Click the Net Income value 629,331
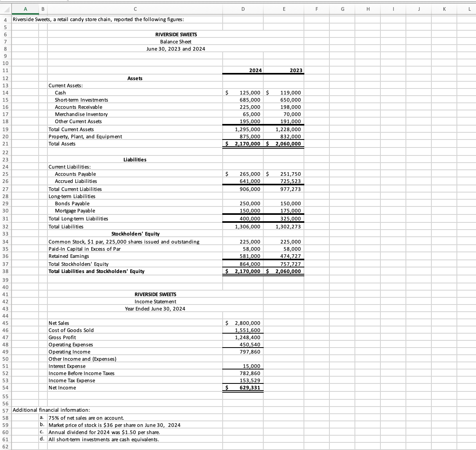 tap(243, 387)
